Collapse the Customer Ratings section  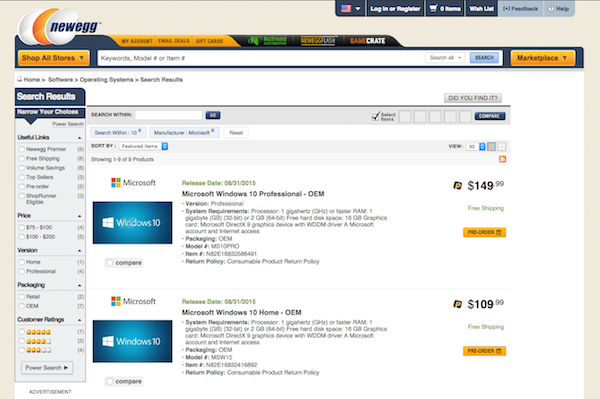tap(80, 320)
